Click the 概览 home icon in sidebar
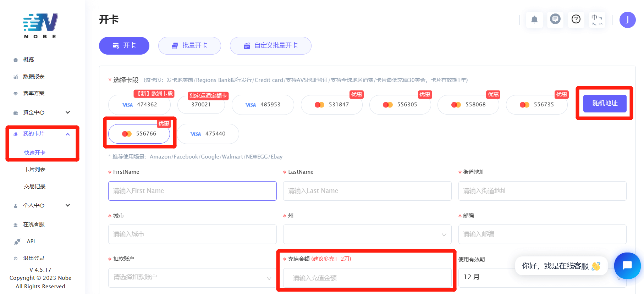 tap(16, 60)
